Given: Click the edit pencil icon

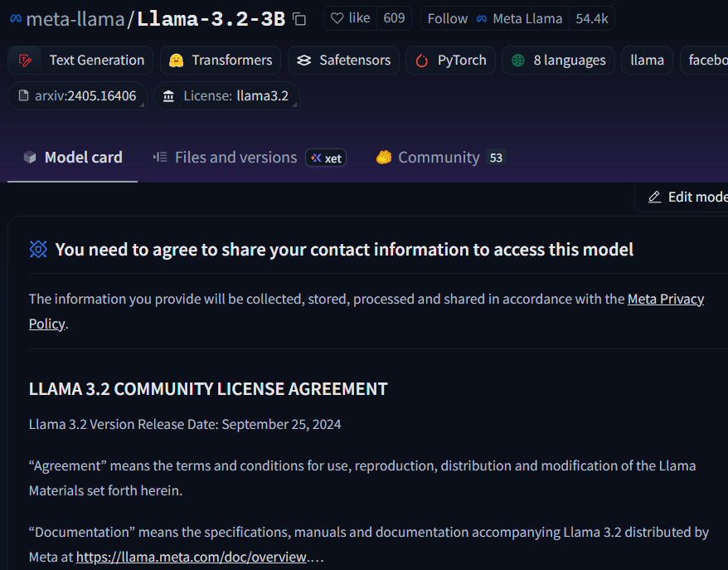Looking at the screenshot, I should click(655, 197).
